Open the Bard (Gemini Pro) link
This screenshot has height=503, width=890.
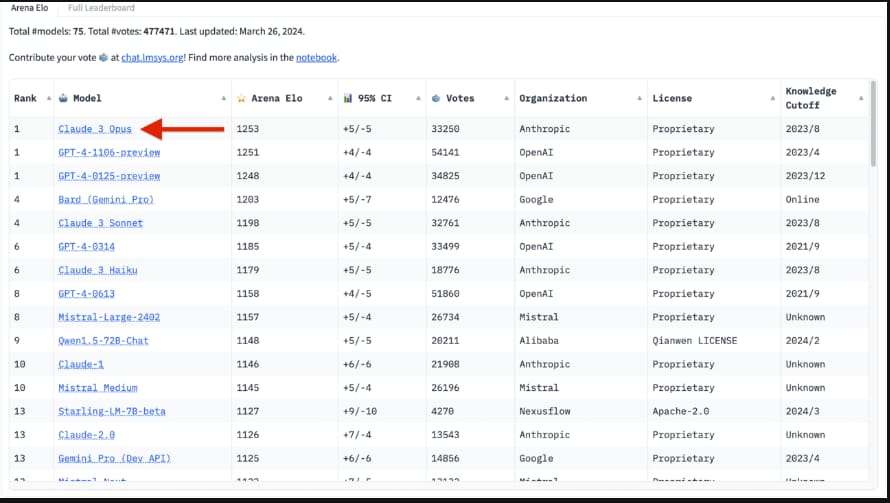tap(106, 199)
